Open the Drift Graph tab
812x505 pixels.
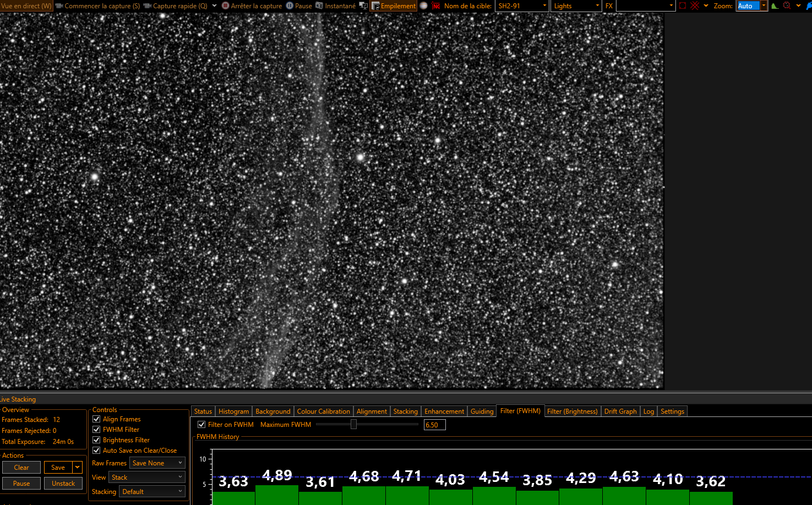coord(620,411)
